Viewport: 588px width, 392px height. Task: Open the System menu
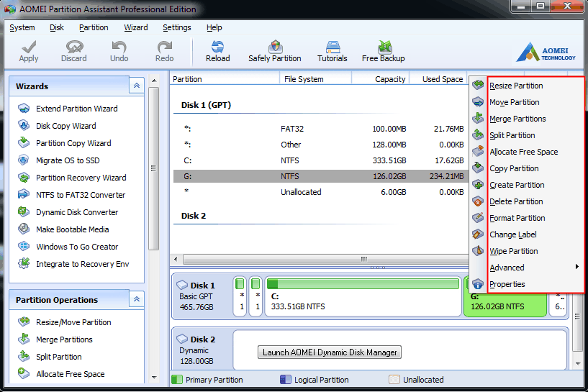tap(22, 28)
